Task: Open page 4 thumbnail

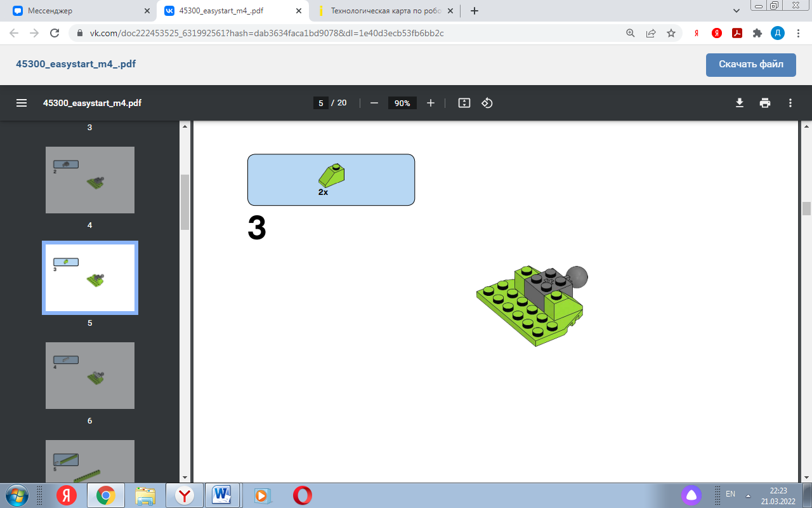Action: pos(90,180)
